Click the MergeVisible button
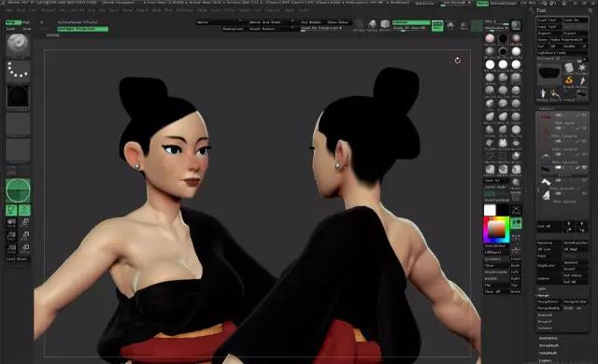Screen dimensions: 598x364 pos(548,308)
